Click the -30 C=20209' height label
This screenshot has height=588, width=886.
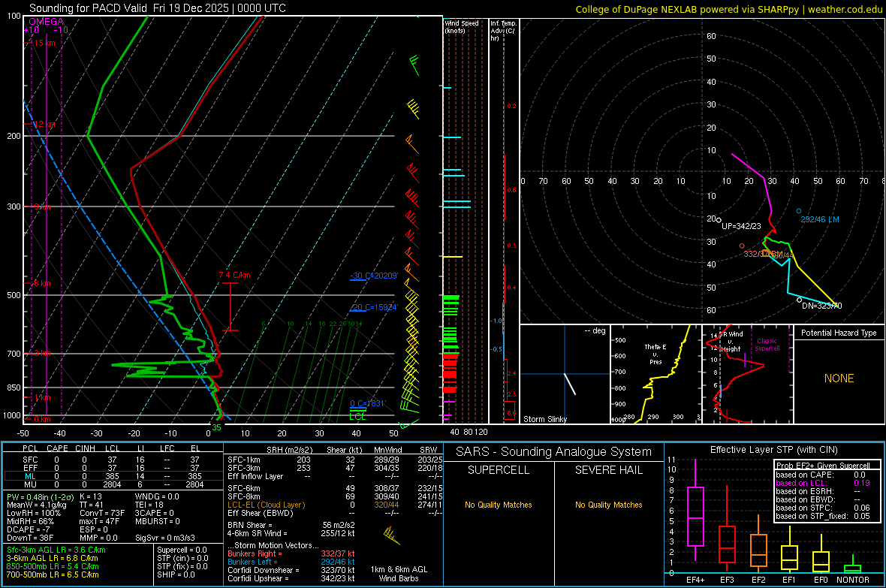coord(374,276)
